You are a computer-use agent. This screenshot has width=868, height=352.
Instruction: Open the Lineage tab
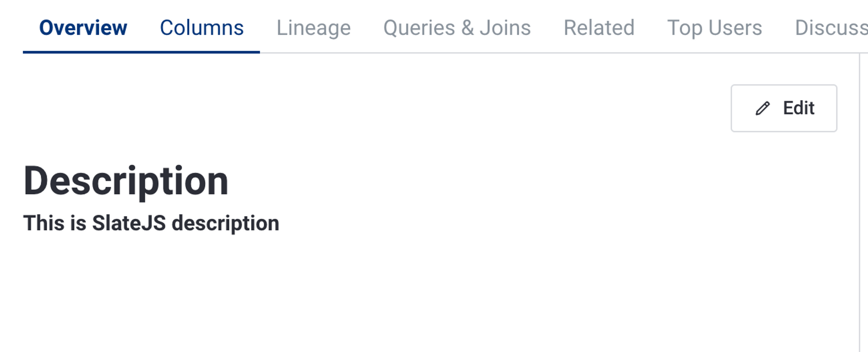(313, 28)
